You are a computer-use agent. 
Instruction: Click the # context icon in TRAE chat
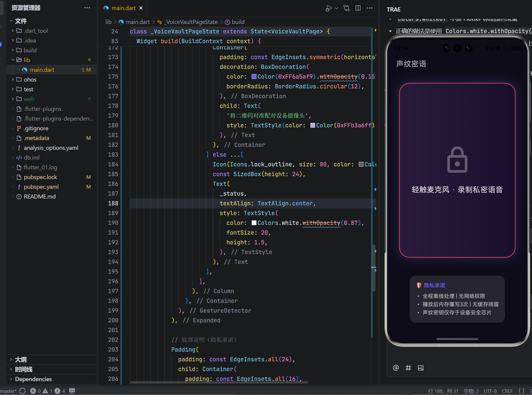click(x=408, y=368)
